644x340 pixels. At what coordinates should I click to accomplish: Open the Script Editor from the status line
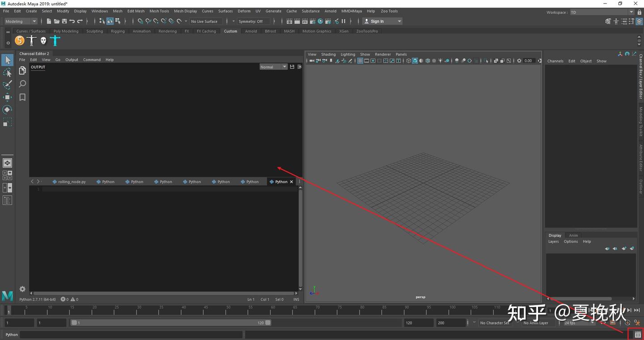[636, 334]
